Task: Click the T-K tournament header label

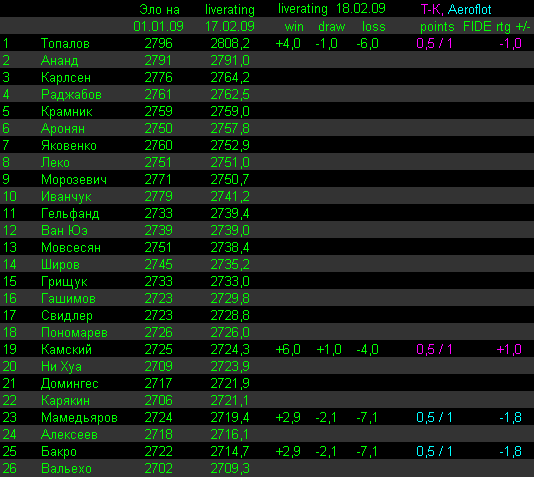Action: tap(432, 10)
